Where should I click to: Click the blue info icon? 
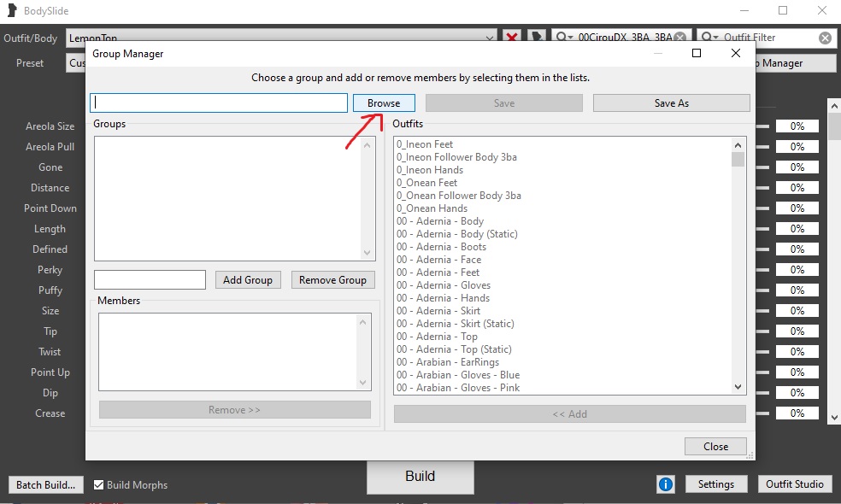(x=666, y=484)
